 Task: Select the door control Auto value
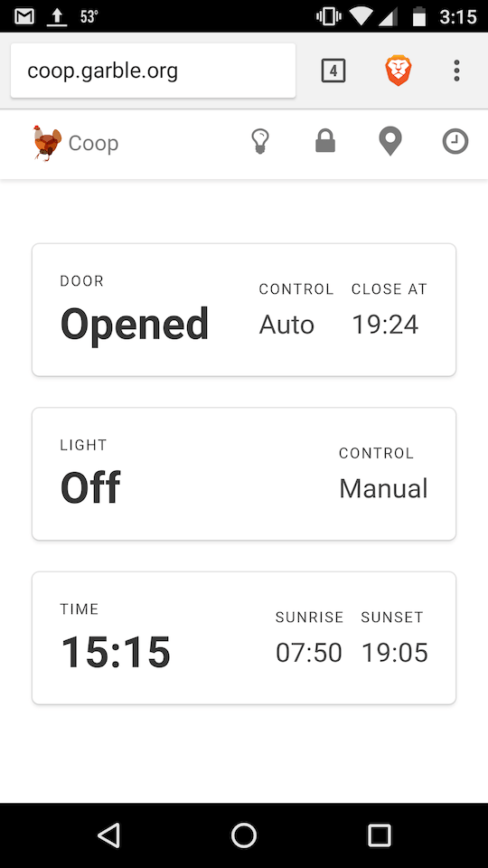click(286, 325)
